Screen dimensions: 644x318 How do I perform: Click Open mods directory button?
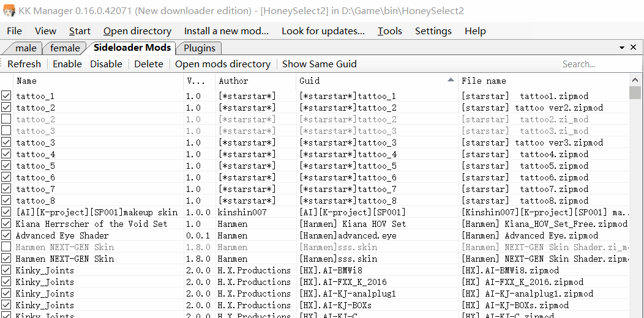[x=223, y=64]
